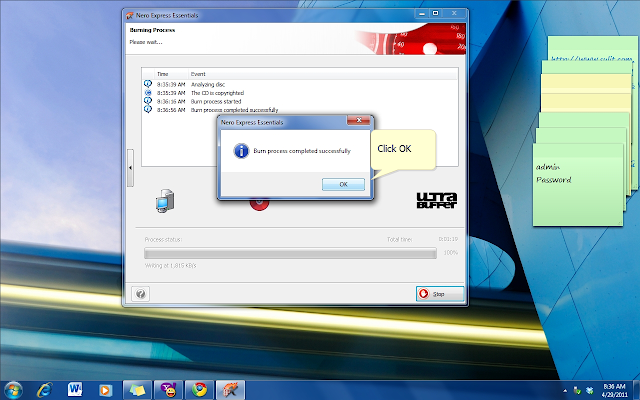
Task: Show hidden system tray icons arrow
Action: [565, 391]
